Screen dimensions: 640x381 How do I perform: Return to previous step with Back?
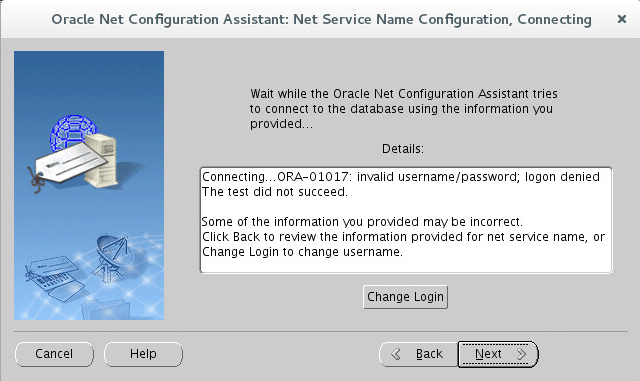pyautogui.click(x=419, y=354)
